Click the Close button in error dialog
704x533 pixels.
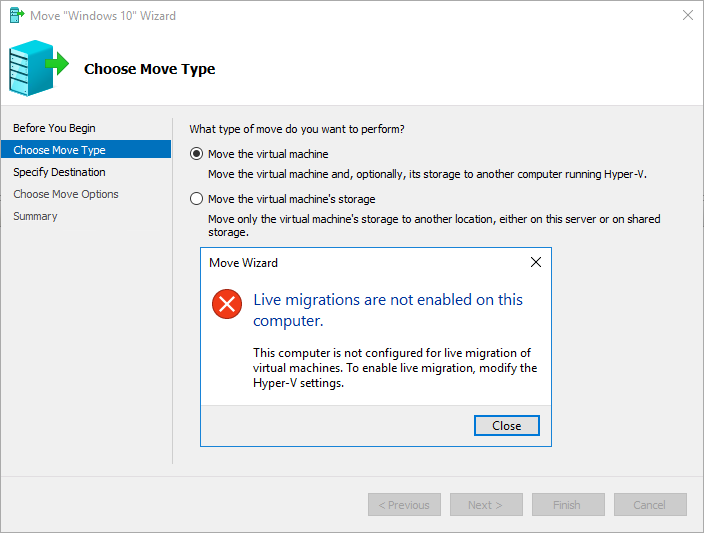[506, 425]
